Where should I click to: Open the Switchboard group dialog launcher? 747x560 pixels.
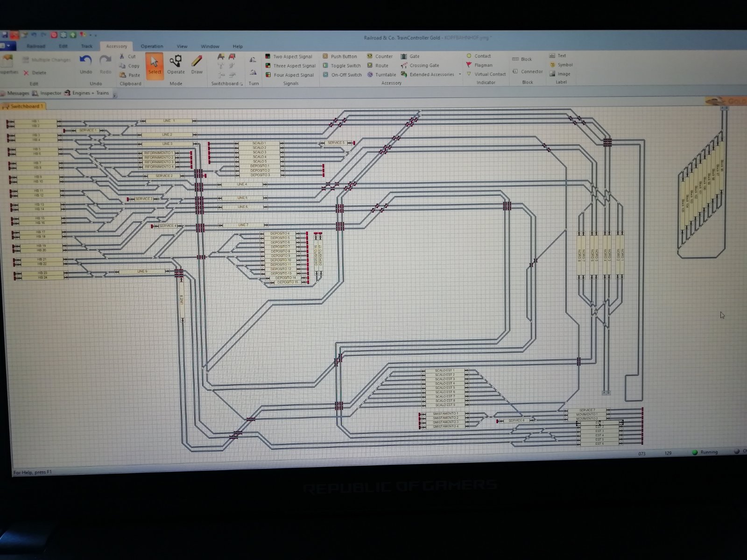point(241,84)
